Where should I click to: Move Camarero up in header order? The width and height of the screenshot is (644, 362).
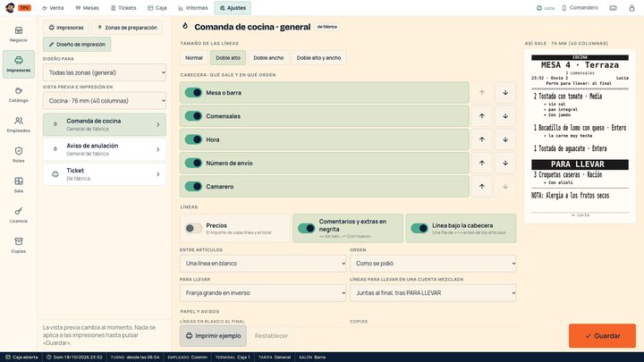(482, 186)
